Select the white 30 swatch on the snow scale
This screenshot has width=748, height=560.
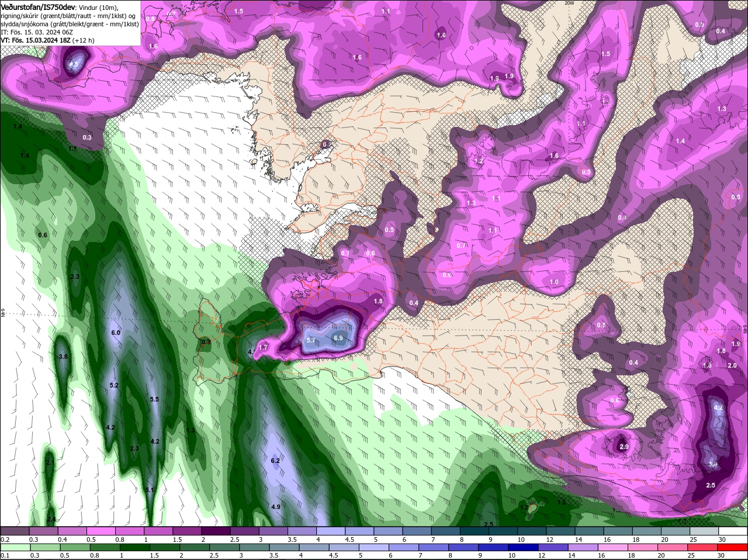coord(733,531)
